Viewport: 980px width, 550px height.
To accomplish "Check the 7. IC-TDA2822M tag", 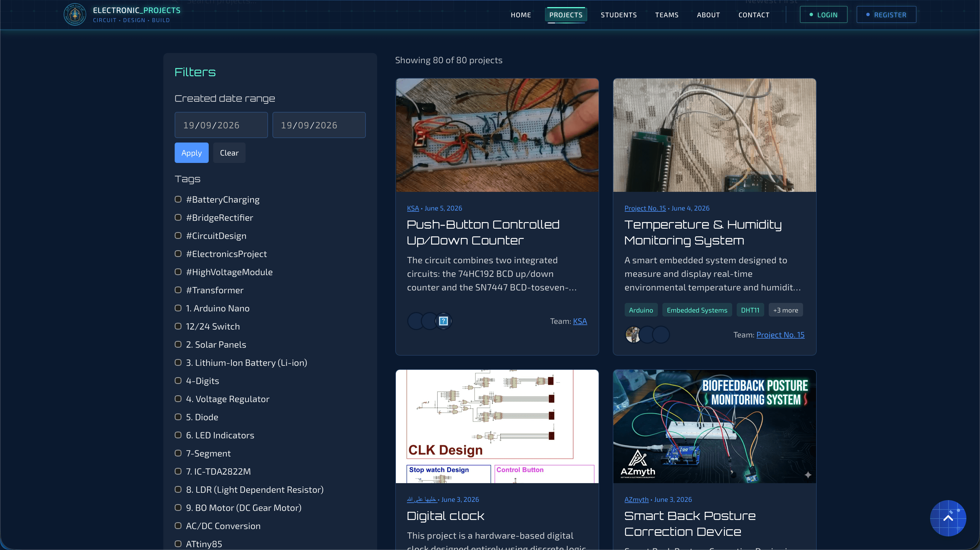I will tap(178, 471).
